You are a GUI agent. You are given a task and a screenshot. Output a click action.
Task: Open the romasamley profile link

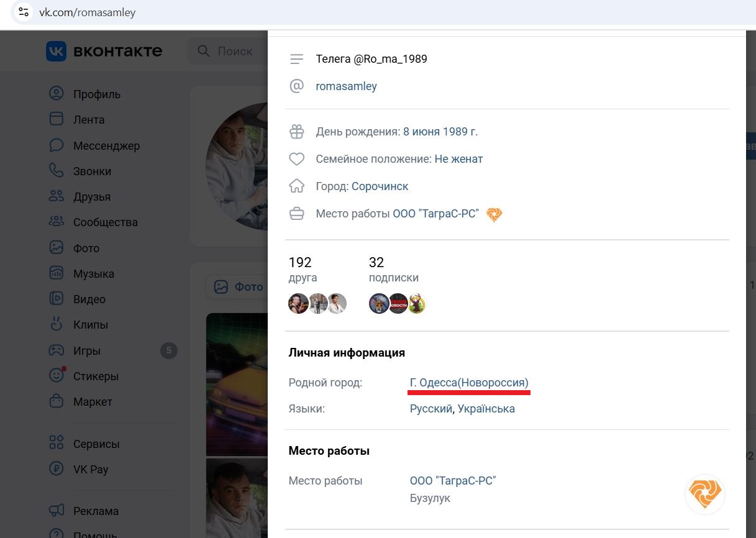tap(346, 86)
